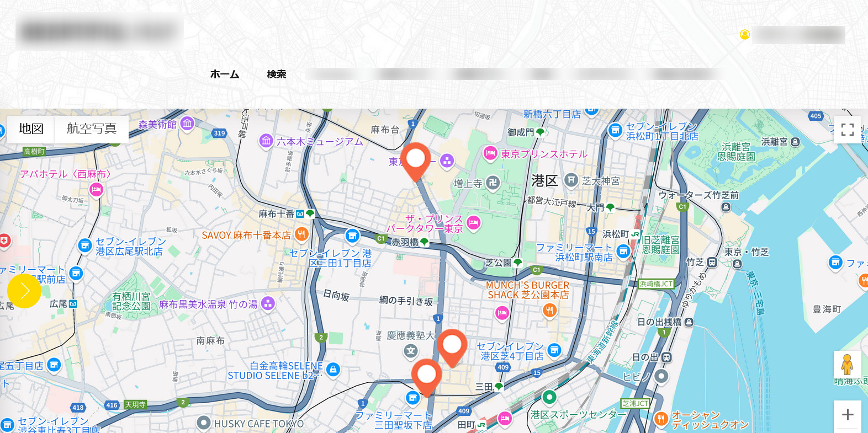This screenshot has width=868, height=433.
Task: Open the 検索 menu item
Action: (276, 74)
